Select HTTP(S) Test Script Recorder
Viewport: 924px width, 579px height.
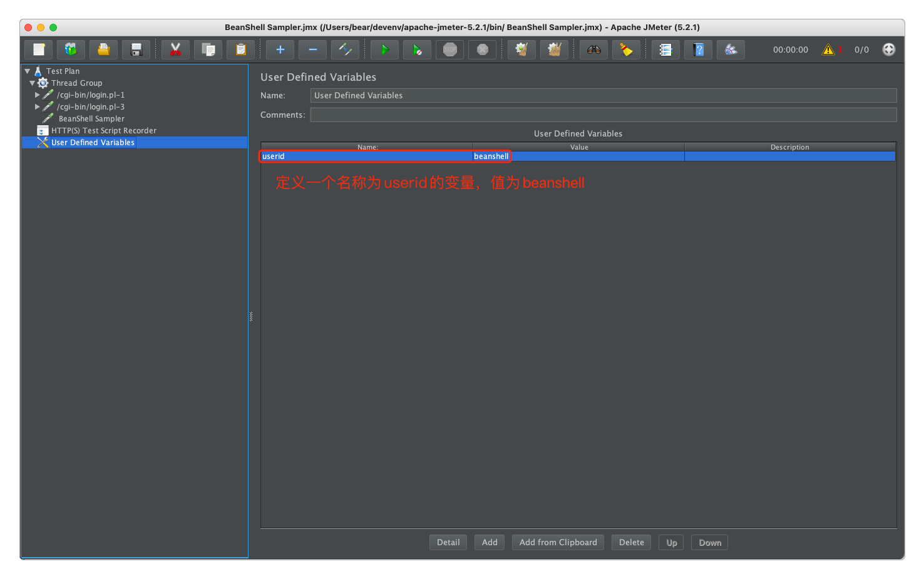(104, 131)
